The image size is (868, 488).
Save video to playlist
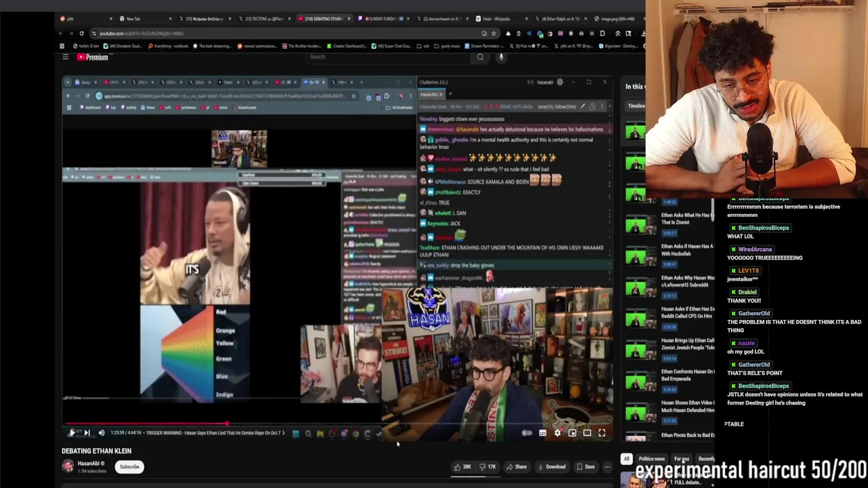[x=586, y=466]
